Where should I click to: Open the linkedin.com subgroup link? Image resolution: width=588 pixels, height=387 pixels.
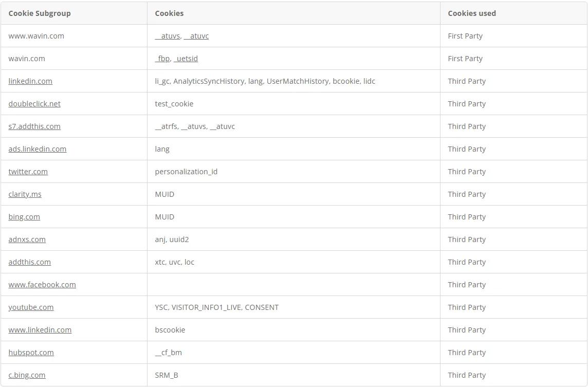pyautogui.click(x=30, y=81)
